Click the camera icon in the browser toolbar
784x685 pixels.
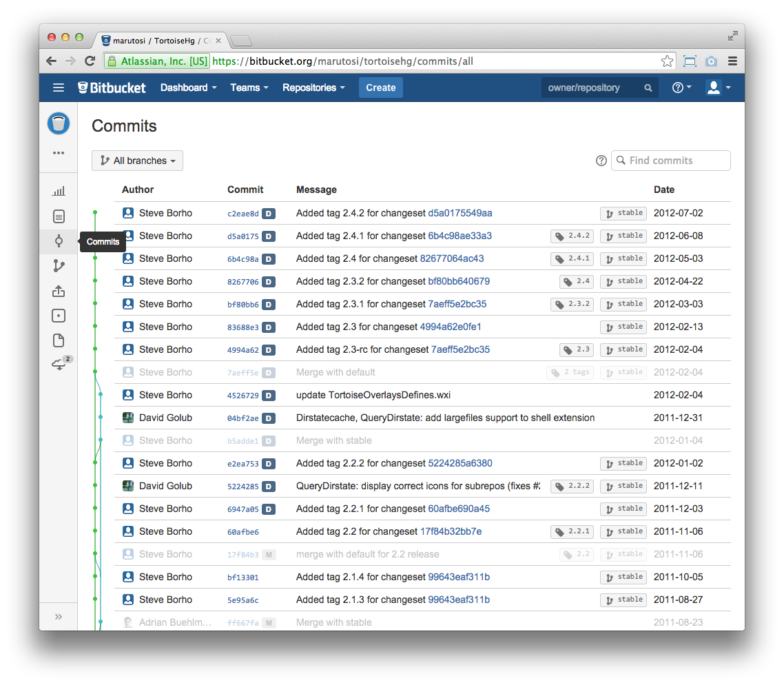(711, 61)
